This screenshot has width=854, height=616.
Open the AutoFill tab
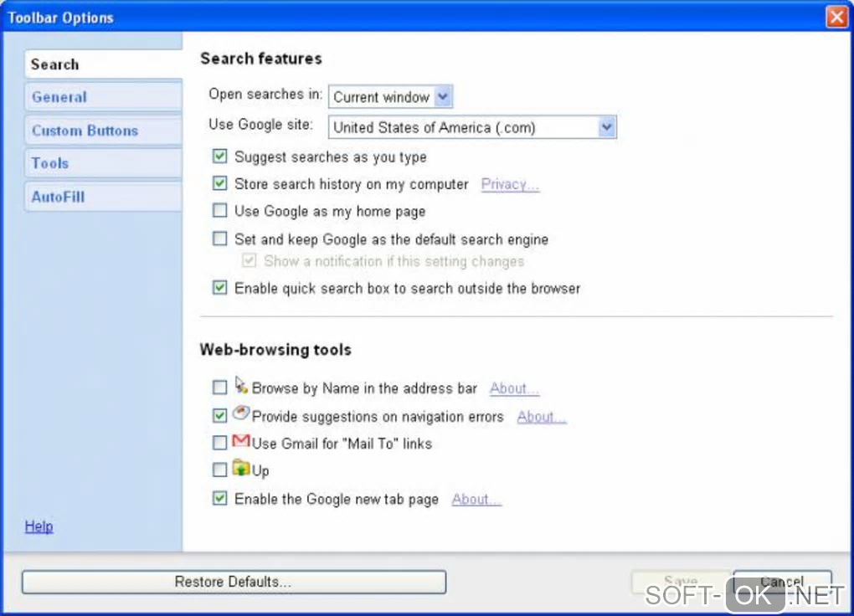(104, 197)
